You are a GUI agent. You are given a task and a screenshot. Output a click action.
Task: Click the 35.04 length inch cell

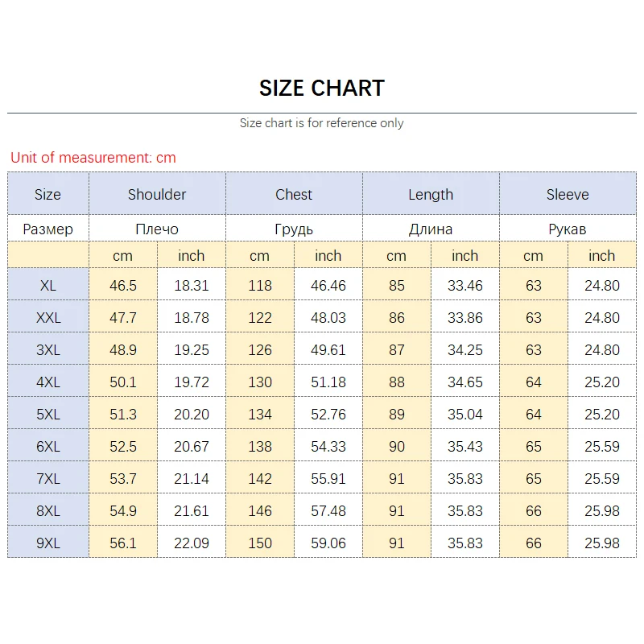(x=465, y=415)
